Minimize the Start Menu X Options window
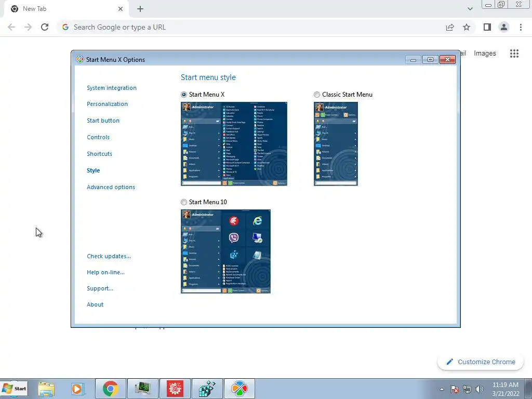Image resolution: width=532 pixels, height=399 pixels. [x=413, y=60]
